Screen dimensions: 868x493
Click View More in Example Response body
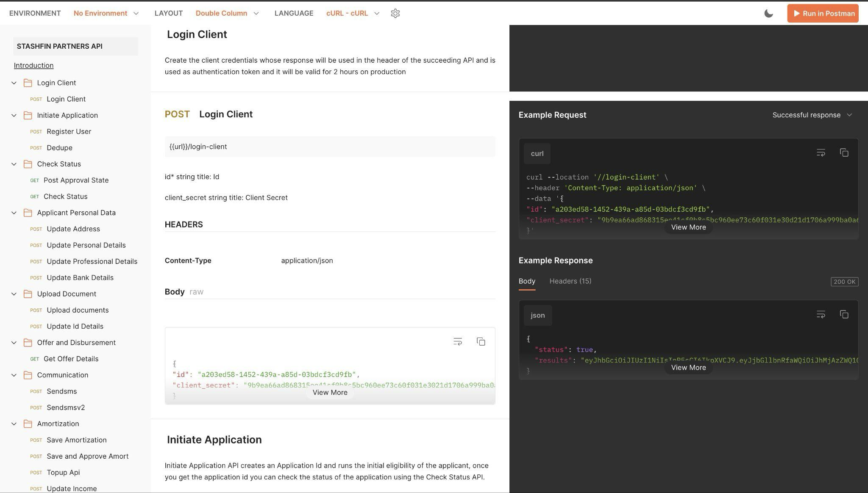[x=688, y=367]
